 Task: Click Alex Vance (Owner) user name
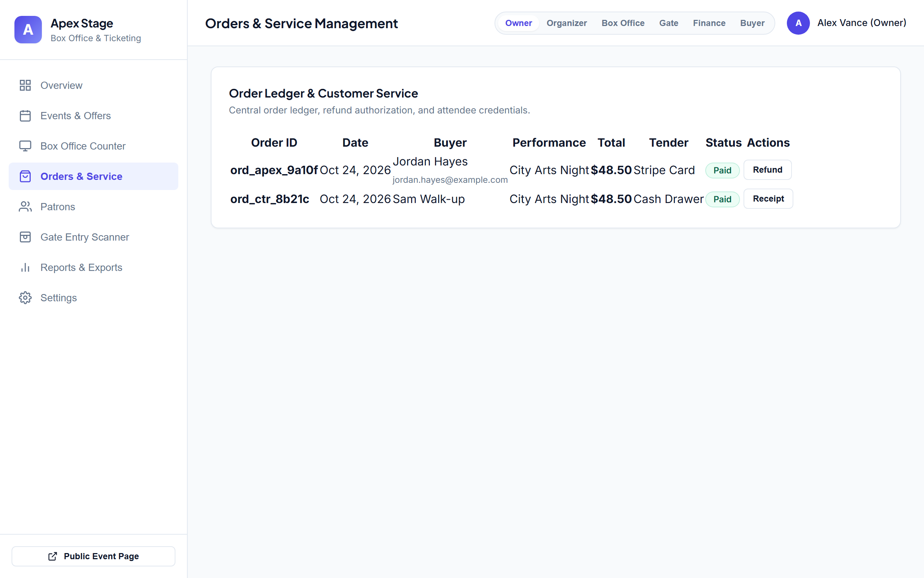[862, 23]
